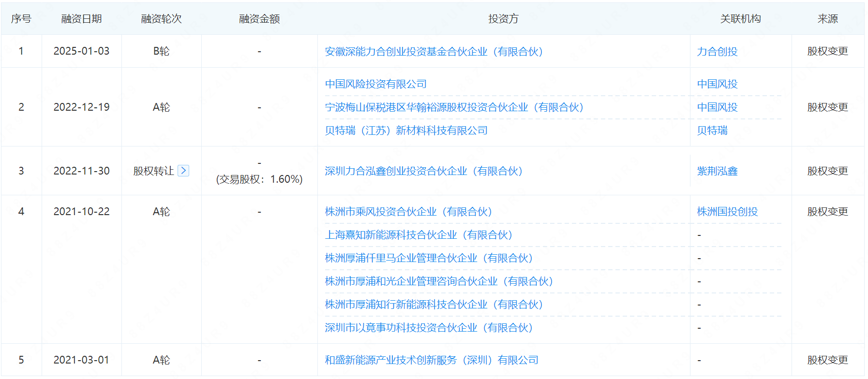868x379 pixels.
Task: Select the B轮 round cell
Action: [x=161, y=51]
